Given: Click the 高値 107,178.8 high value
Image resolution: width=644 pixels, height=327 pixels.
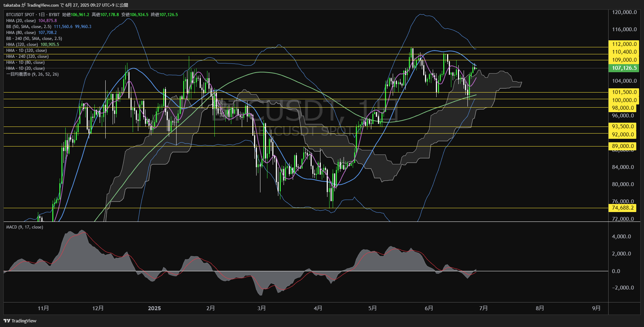Looking at the screenshot, I should click(105, 15).
